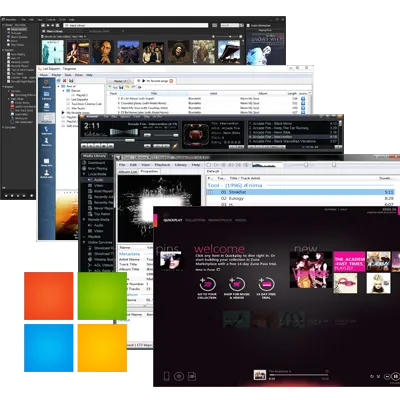Click the Music Library search field in MediaMonkey
The image size is (400, 400).
(x=136, y=25)
